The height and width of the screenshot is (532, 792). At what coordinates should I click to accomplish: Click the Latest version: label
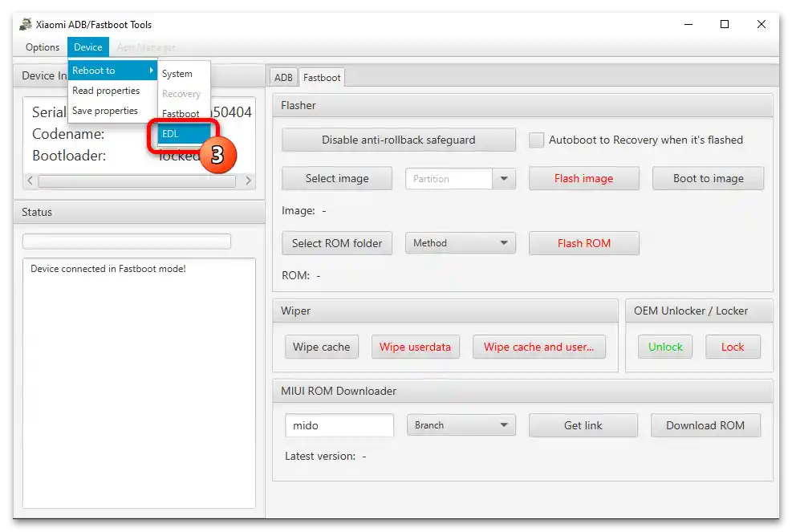320,456
